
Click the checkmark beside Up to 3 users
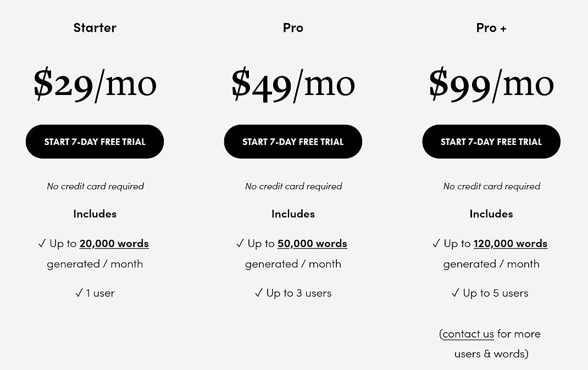click(258, 293)
